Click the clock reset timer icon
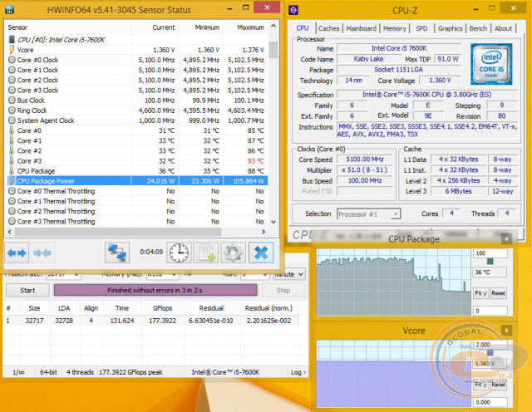Image resolution: width=532 pixels, height=412 pixels. tap(180, 253)
